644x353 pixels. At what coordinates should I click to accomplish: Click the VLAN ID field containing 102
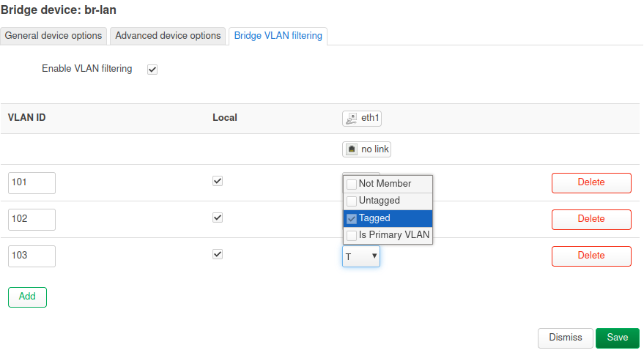tap(32, 220)
